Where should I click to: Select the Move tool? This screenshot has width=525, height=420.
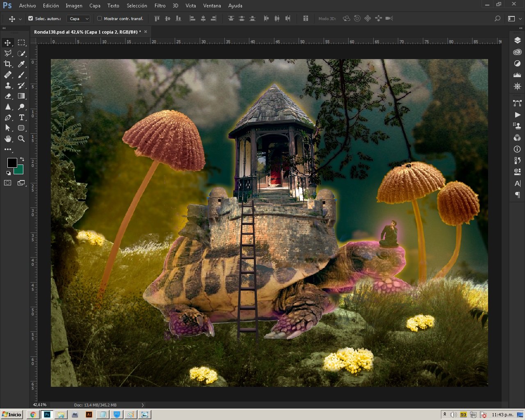click(x=8, y=43)
